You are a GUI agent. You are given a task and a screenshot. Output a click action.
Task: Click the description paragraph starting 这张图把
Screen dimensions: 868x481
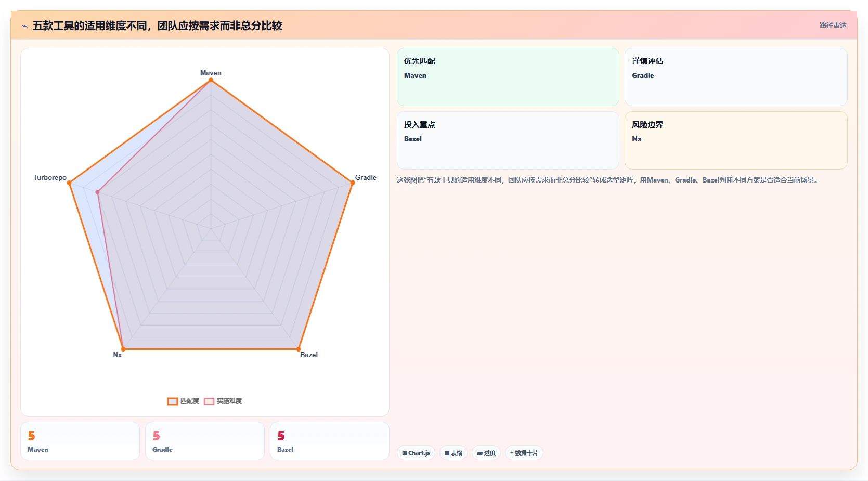pos(607,180)
